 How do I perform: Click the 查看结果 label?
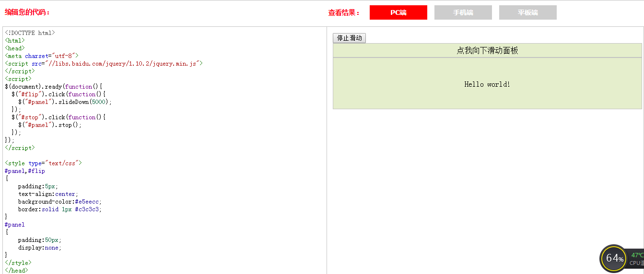pyautogui.click(x=344, y=12)
